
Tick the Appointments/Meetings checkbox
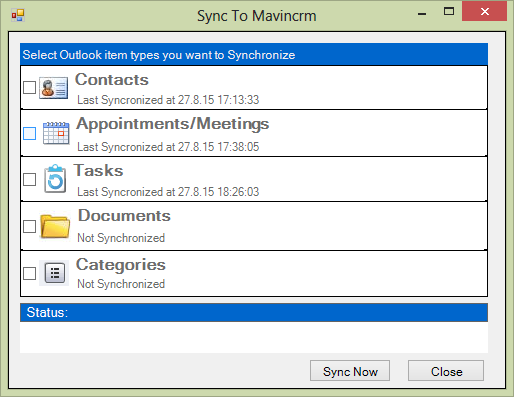(30, 133)
